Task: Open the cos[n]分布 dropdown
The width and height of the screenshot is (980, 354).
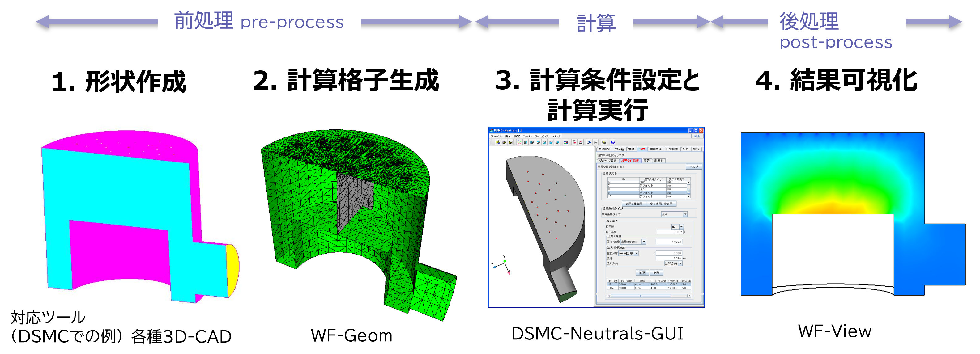Action: (x=628, y=253)
